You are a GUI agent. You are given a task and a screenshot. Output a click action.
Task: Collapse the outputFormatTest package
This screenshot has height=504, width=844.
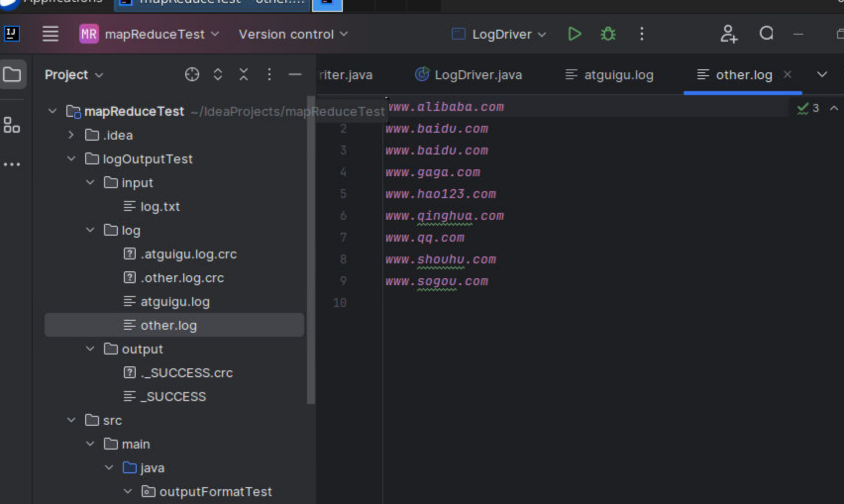click(128, 491)
